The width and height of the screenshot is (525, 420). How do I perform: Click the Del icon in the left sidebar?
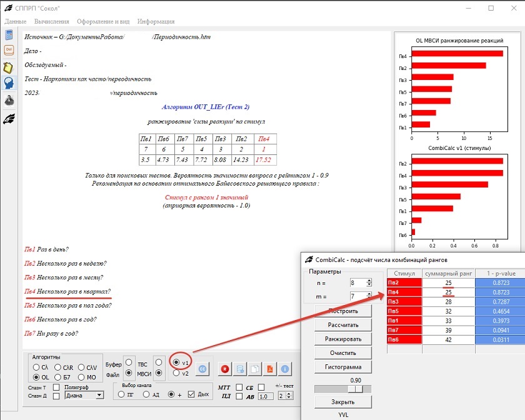pos(9,50)
